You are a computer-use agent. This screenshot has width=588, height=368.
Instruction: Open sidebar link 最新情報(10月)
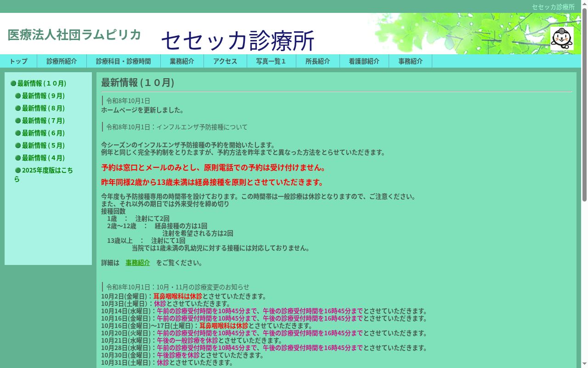pyautogui.click(x=42, y=84)
